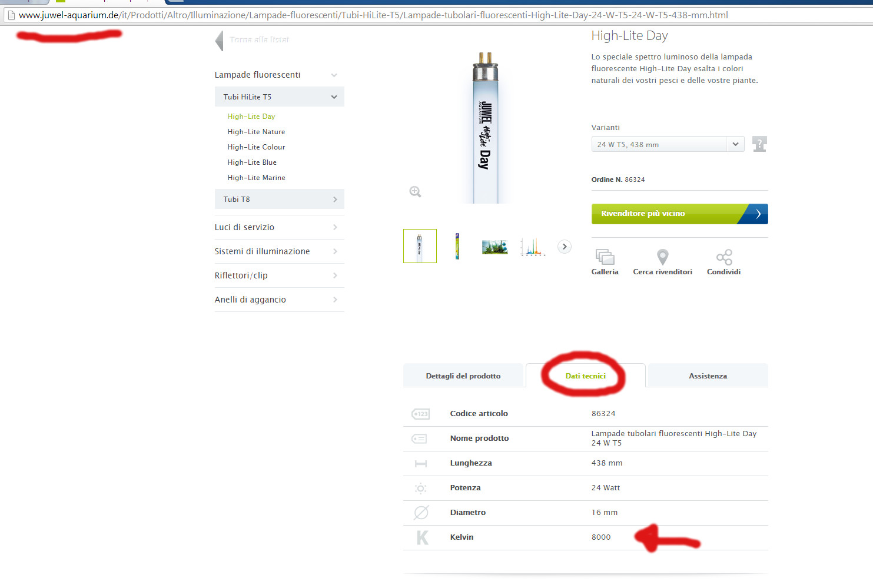Click the Ordine N. 86324 text
The image size is (873, 588).
pos(618,180)
